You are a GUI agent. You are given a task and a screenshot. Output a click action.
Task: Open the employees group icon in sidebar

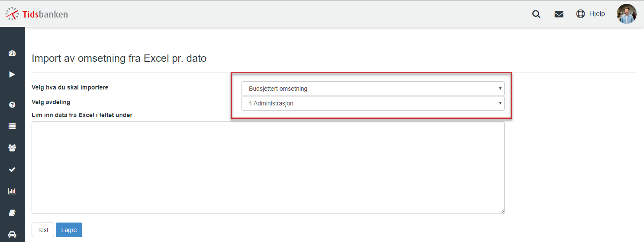pyautogui.click(x=12, y=148)
